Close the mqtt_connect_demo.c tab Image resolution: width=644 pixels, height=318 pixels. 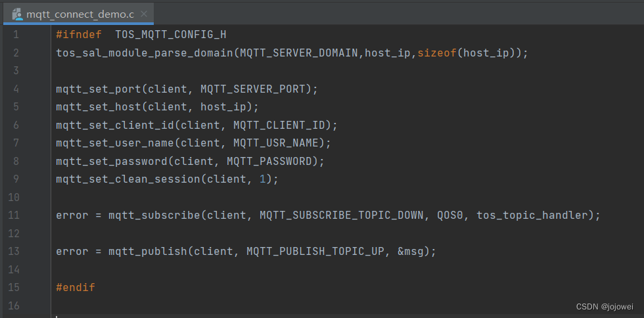coord(143,14)
